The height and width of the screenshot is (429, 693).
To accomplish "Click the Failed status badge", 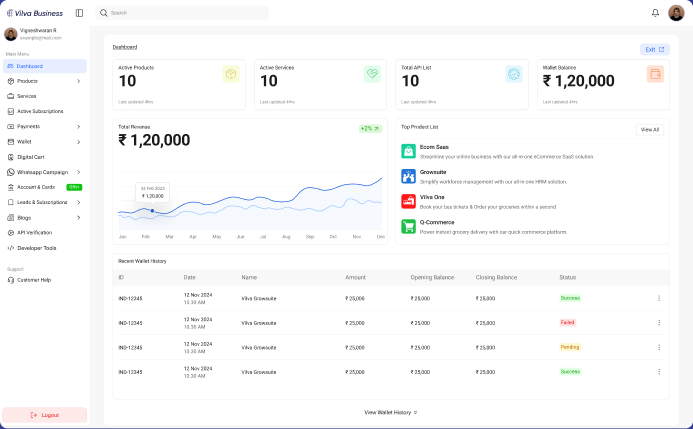I will [x=567, y=323].
